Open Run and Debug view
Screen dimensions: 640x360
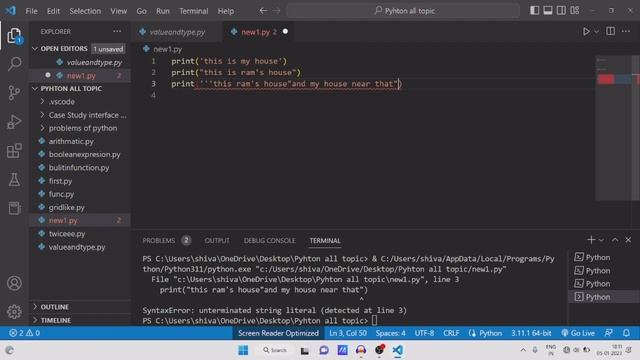coord(14,122)
